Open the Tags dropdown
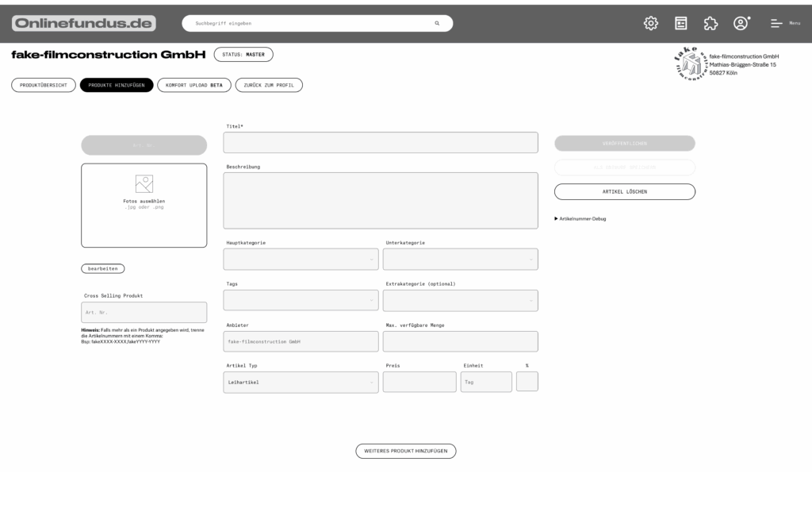This screenshot has width=812, height=508. point(301,300)
